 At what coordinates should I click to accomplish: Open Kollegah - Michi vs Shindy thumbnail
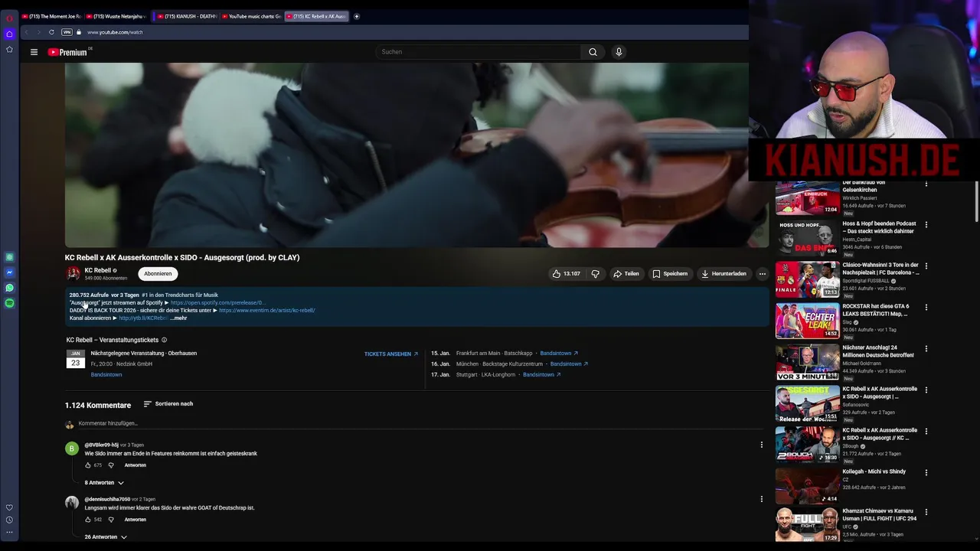pos(808,486)
